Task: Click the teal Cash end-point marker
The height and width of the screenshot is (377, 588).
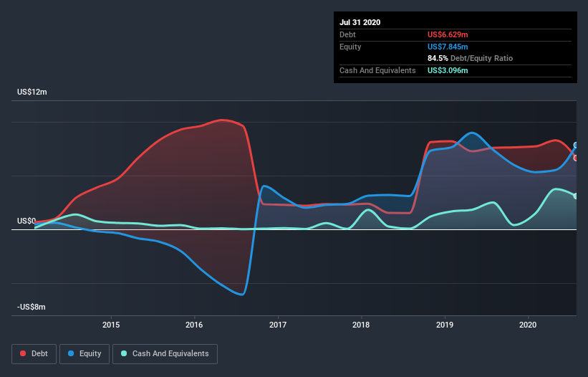Action: [x=576, y=196]
